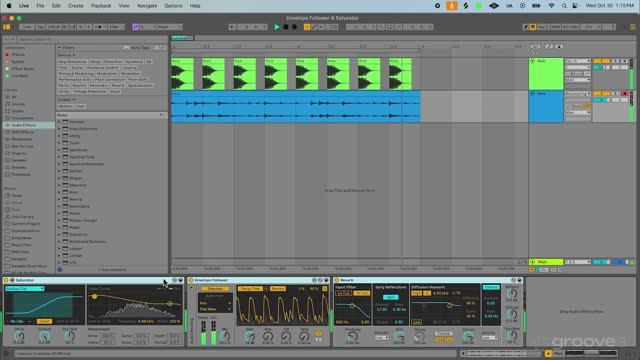Toggle the Envelope Follower device activator
The width and height of the screenshot is (640, 360).
[191, 280]
